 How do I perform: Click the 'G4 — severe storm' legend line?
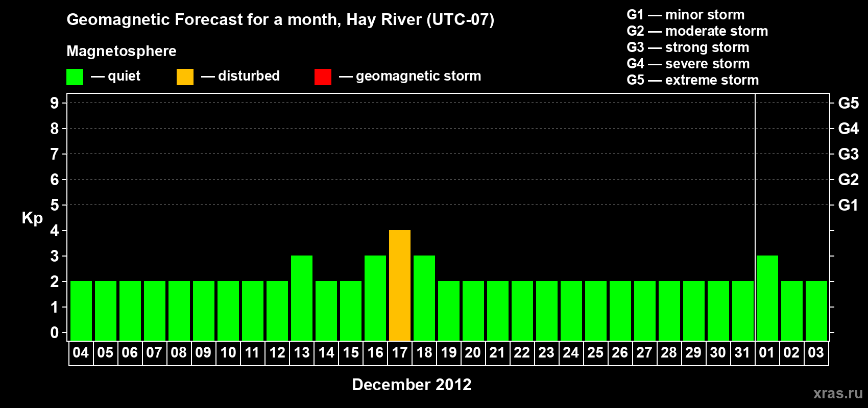pos(688,64)
